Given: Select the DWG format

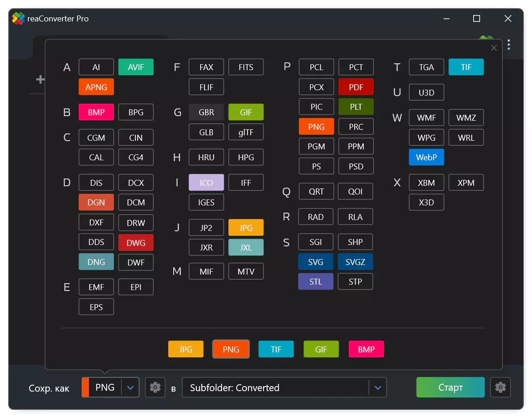Looking at the screenshot, I should [x=136, y=243].
